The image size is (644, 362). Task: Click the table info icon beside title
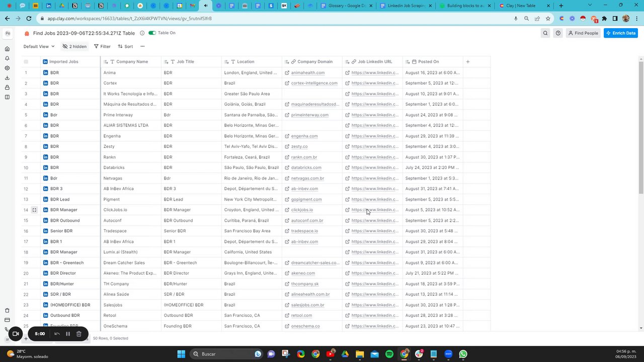click(x=142, y=33)
